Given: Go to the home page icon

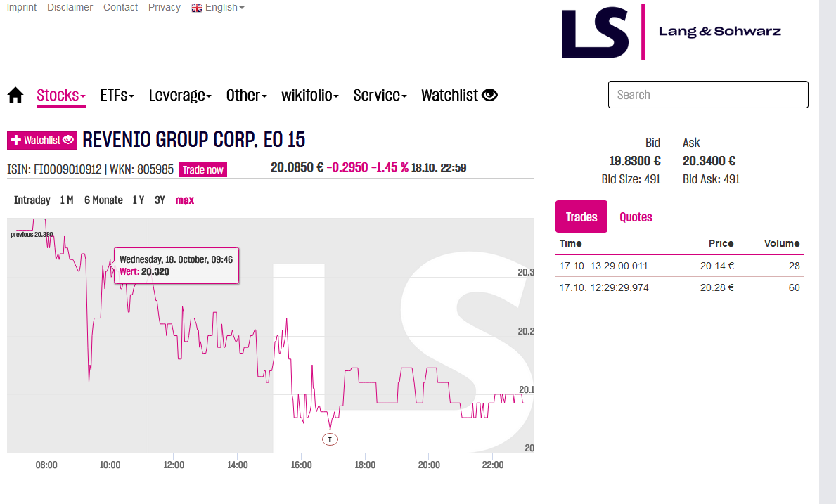Looking at the screenshot, I should pyautogui.click(x=15, y=95).
